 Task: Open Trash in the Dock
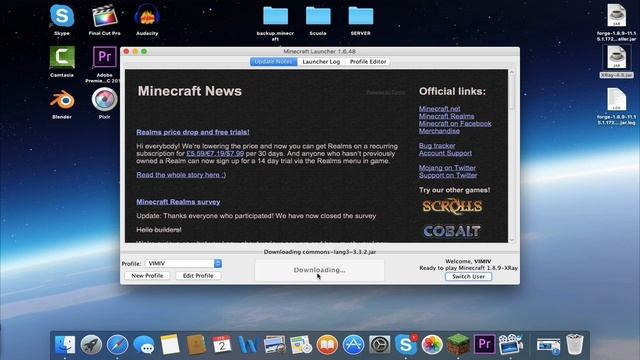click(575, 345)
